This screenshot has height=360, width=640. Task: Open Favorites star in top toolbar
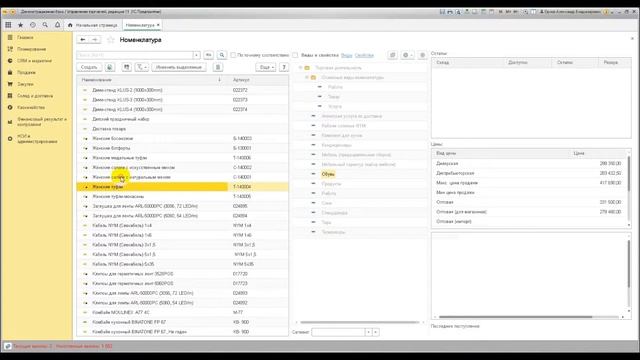tap(20, 25)
